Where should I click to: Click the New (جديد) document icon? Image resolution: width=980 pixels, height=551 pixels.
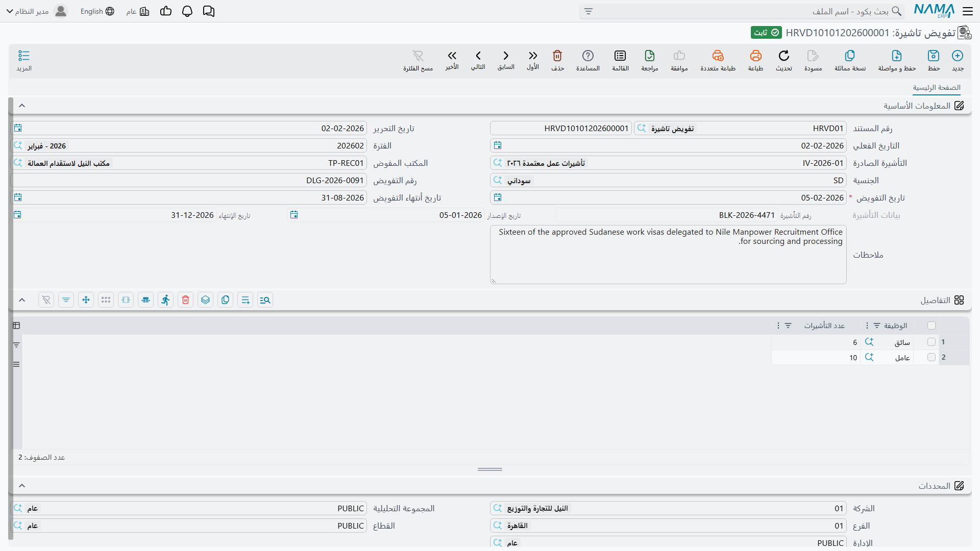click(x=958, y=56)
